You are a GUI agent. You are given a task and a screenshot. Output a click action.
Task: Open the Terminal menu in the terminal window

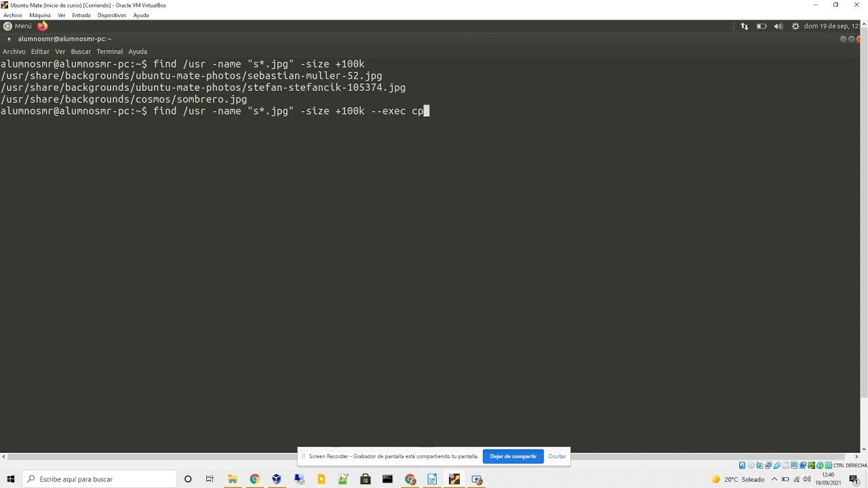tap(109, 51)
